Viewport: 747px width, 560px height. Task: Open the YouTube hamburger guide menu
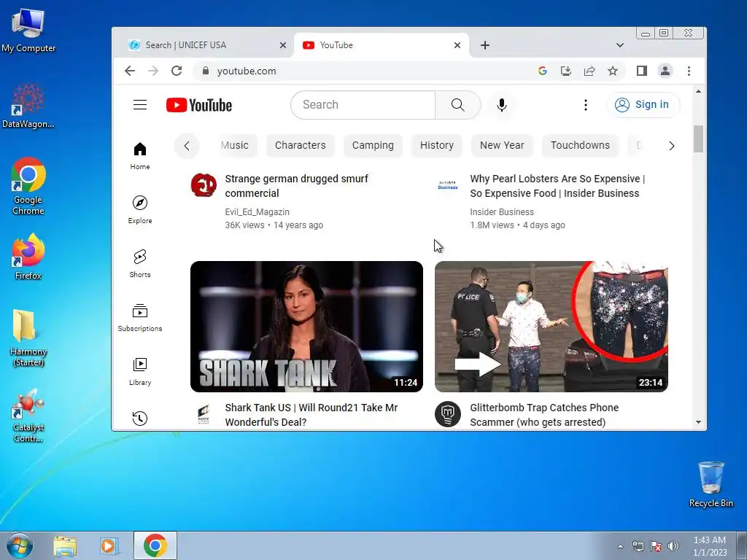point(140,104)
